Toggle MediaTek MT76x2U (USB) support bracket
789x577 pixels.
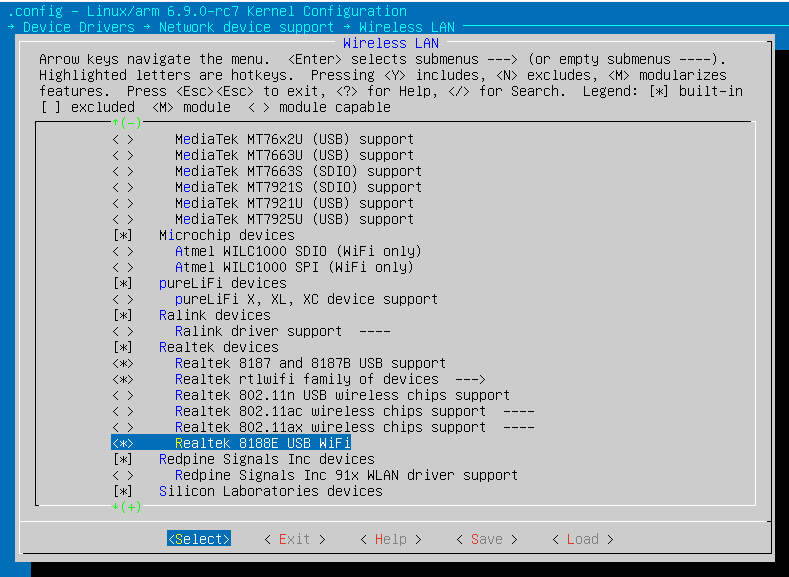pos(123,139)
